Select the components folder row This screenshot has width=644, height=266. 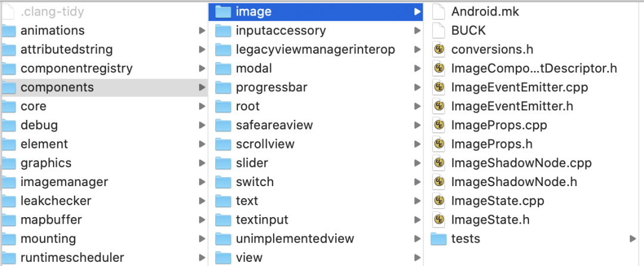point(104,88)
